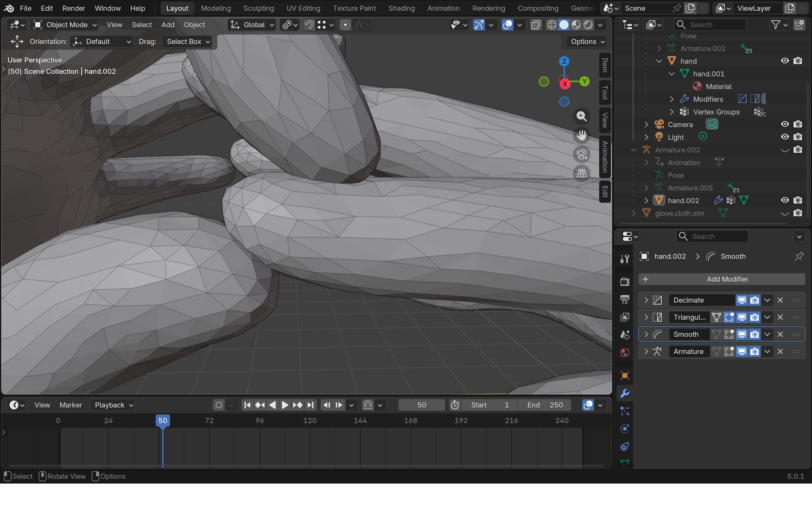The image size is (812, 507).
Task: Open the Object properties tab icon
Action: point(625,375)
